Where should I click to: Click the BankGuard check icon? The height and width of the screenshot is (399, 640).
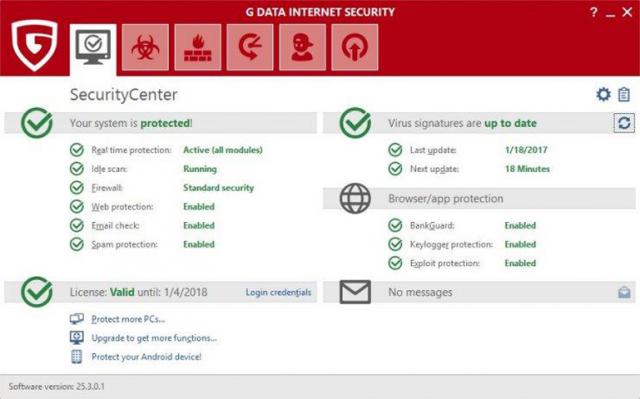[x=395, y=225]
